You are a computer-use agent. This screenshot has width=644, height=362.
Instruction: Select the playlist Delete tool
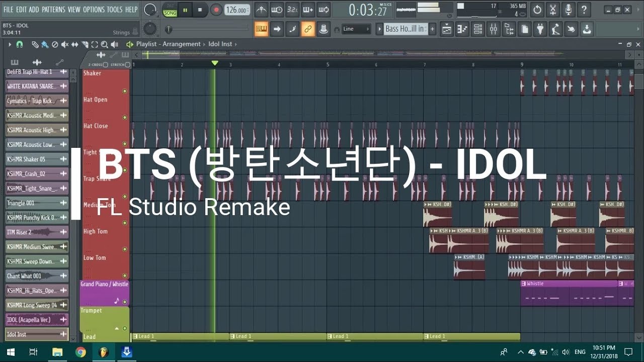pos(55,44)
